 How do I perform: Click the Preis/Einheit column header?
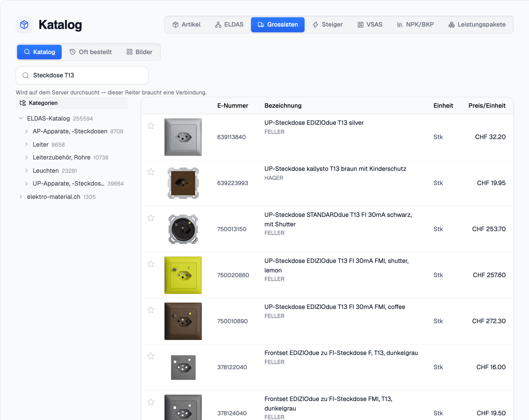pos(487,106)
